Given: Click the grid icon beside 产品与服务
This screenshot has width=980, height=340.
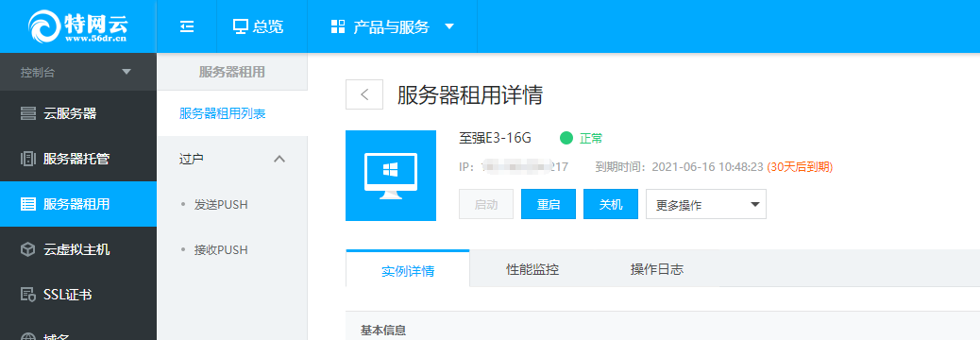Looking at the screenshot, I should [337, 26].
